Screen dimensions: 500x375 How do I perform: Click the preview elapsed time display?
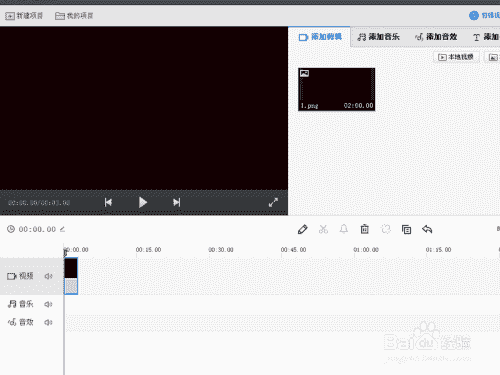coord(39,203)
